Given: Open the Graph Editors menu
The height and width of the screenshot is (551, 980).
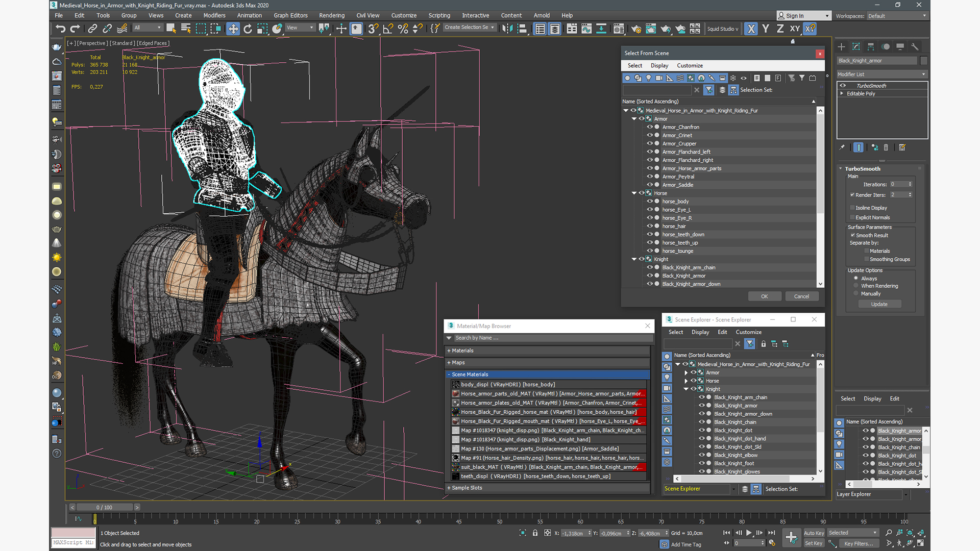Looking at the screenshot, I should coord(290,15).
